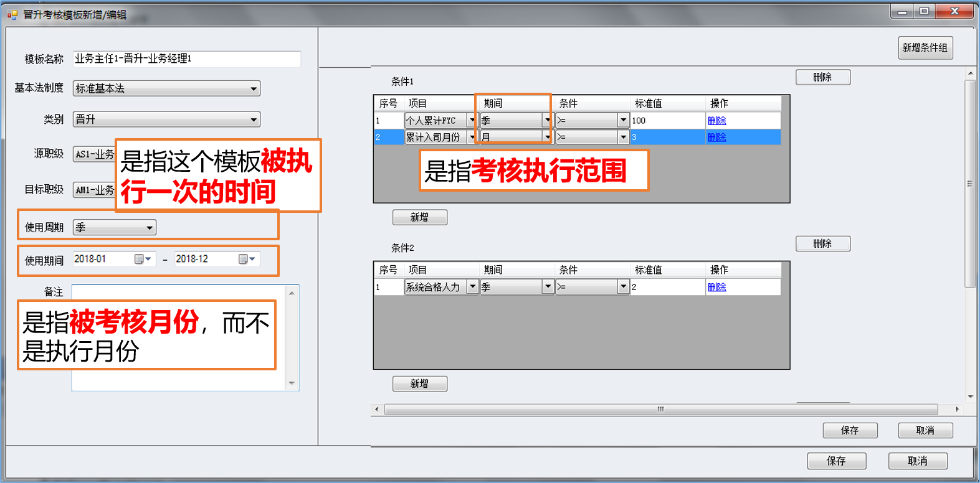
Task: Click the app icon in title bar
Action: tap(12, 14)
